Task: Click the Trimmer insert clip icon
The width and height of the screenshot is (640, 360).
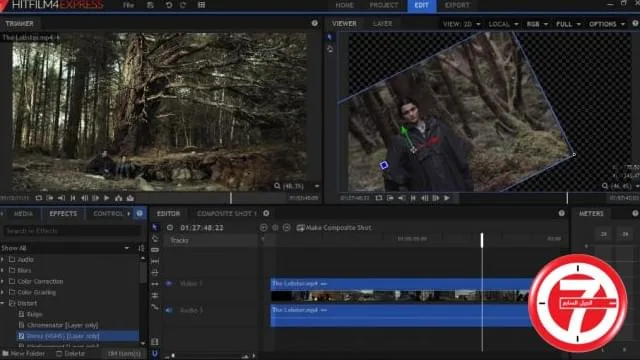Action: [x=118, y=198]
